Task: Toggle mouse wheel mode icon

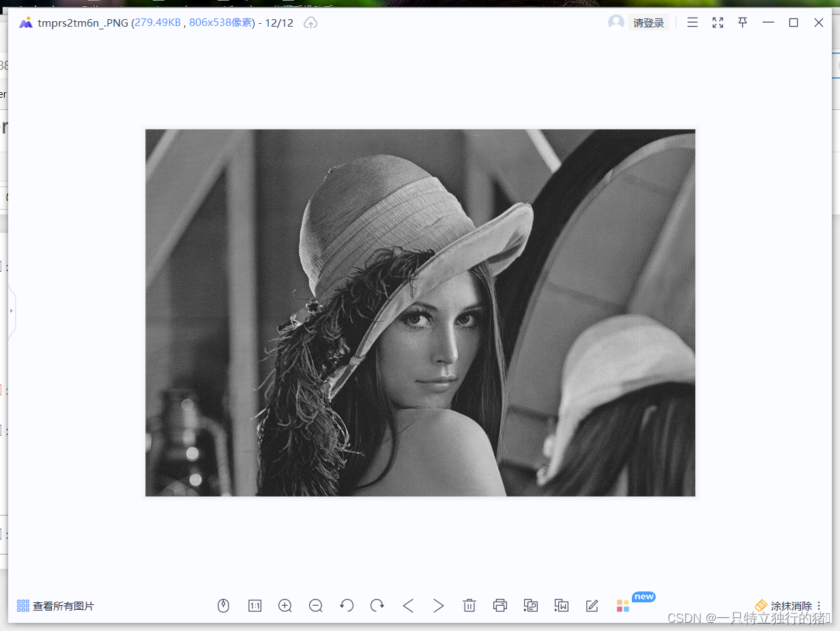Action: [x=223, y=606]
